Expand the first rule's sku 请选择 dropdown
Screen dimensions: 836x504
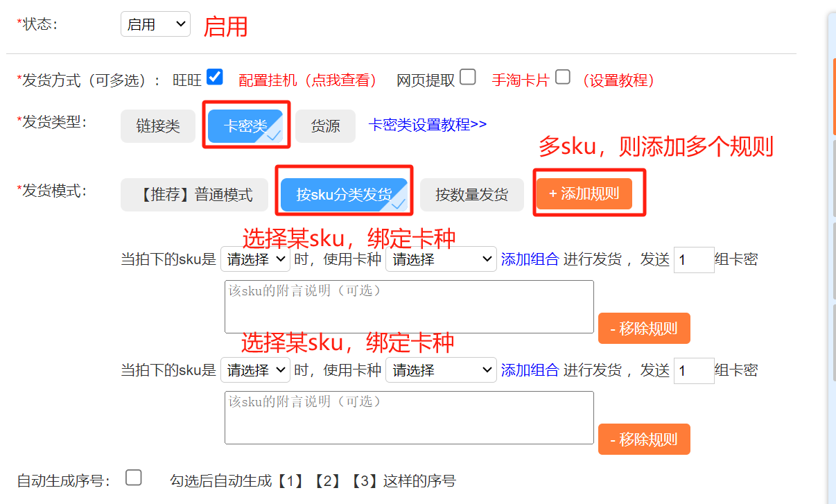[255, 259]
